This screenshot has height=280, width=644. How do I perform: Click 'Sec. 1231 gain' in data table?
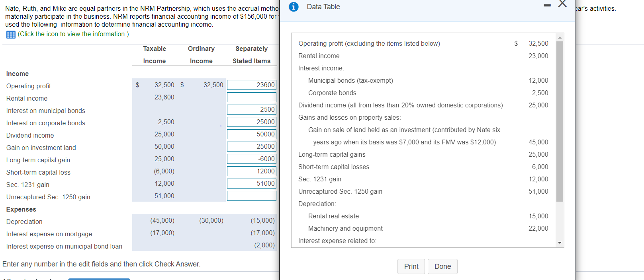pos(320,179)
